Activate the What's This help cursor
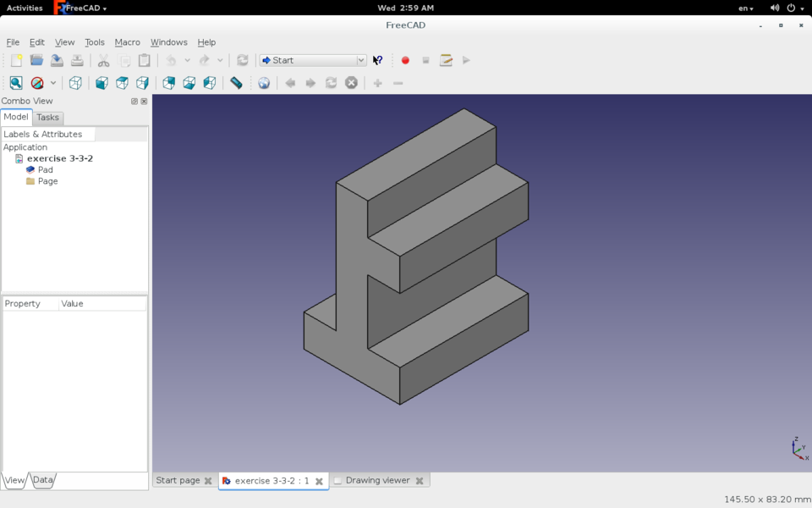 377,60
